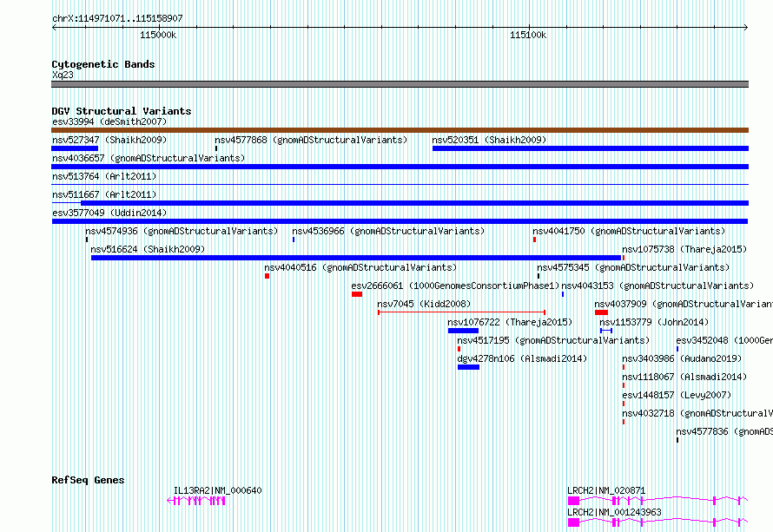Click nsv4043153 gnomAD variant label
The height and width of the screenshot is (532, 773).
657,286
